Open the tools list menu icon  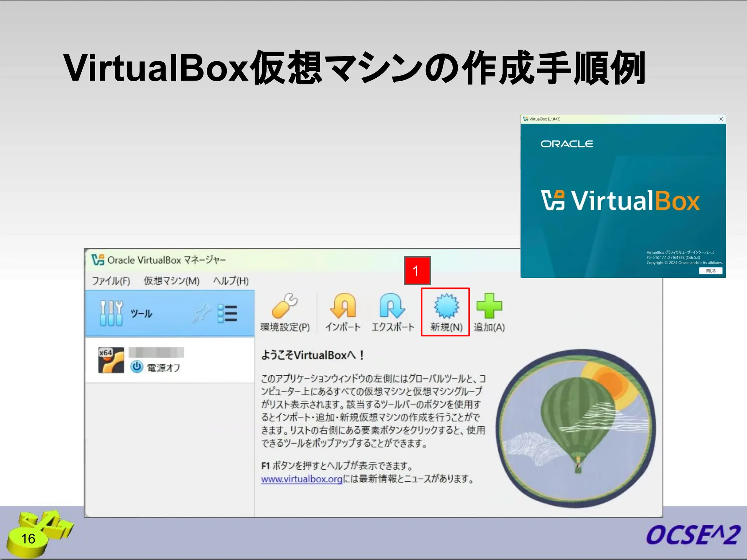[227, 313]
